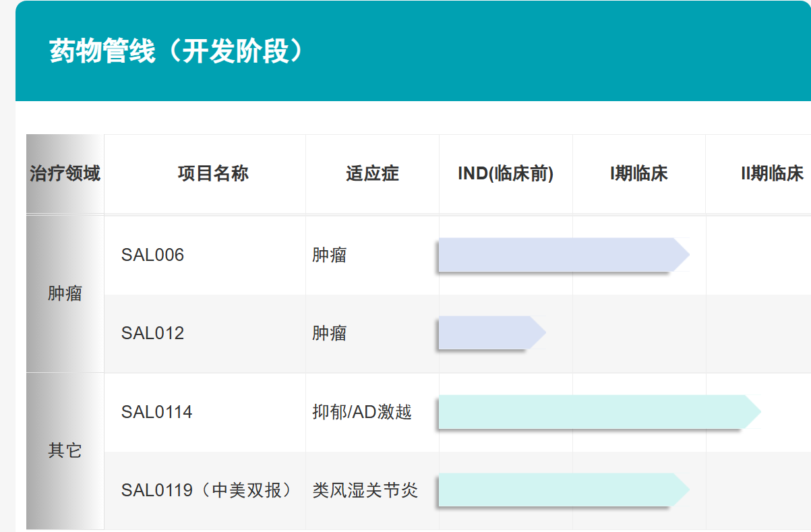Viewport: 811px width, 532px height.
Task: Click the IND(临床前) column header
Action: coord(506,174)
